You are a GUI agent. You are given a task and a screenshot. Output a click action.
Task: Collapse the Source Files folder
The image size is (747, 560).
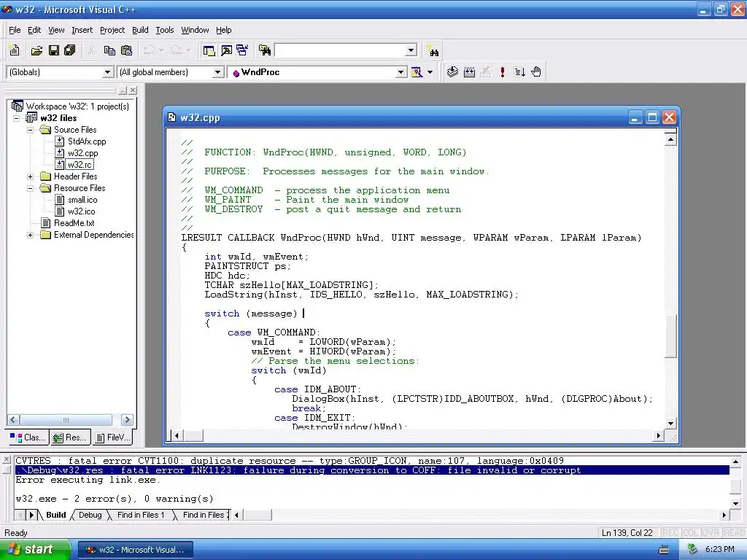pos(30,130)
